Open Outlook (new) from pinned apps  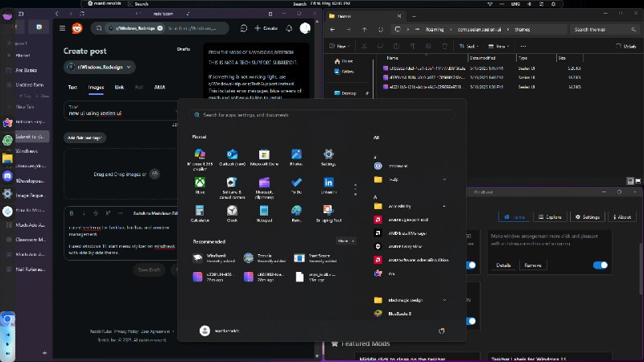[232, 157]
